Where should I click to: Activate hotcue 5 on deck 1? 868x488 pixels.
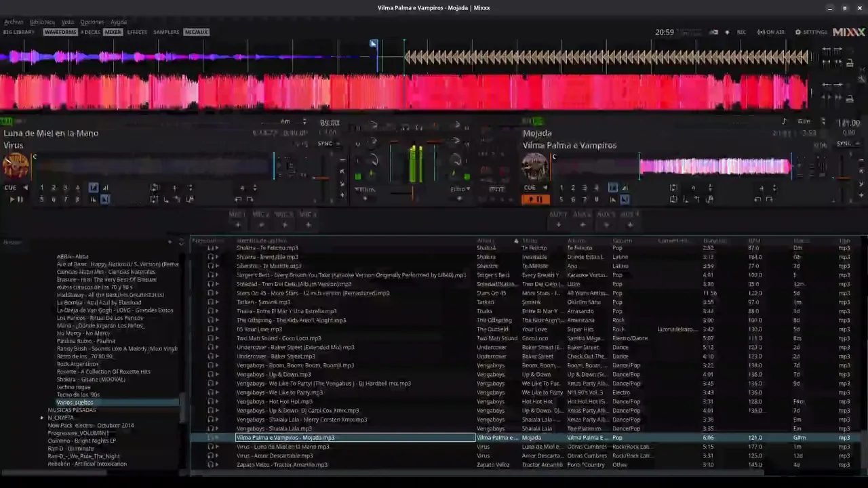[41, 199]
